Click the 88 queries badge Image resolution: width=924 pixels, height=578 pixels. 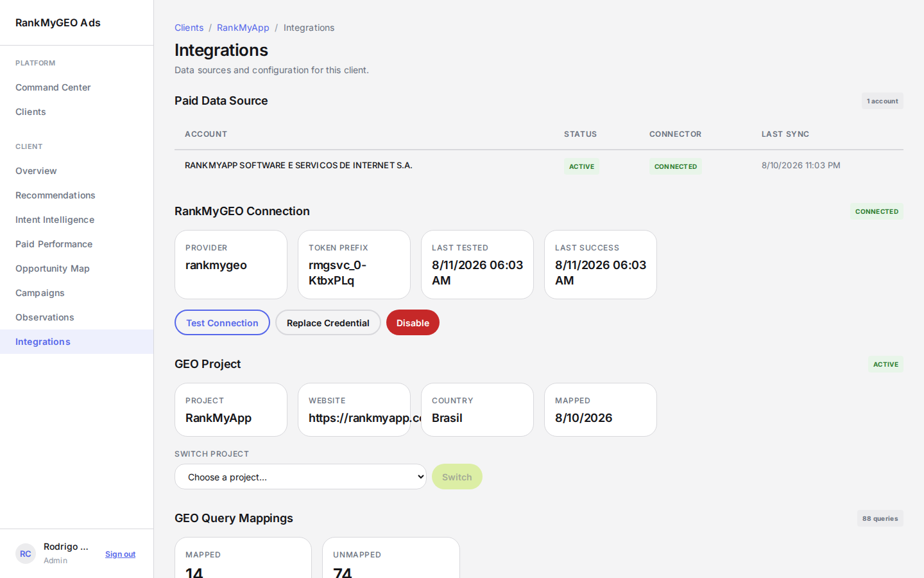pyautogui.click(x=880, y=518)
